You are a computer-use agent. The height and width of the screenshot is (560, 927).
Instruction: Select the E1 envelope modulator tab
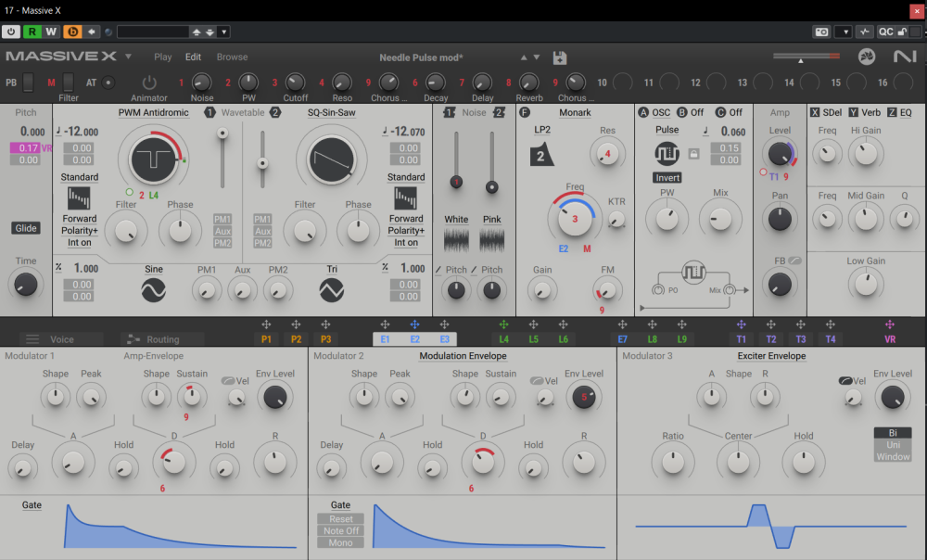[385, 338]
